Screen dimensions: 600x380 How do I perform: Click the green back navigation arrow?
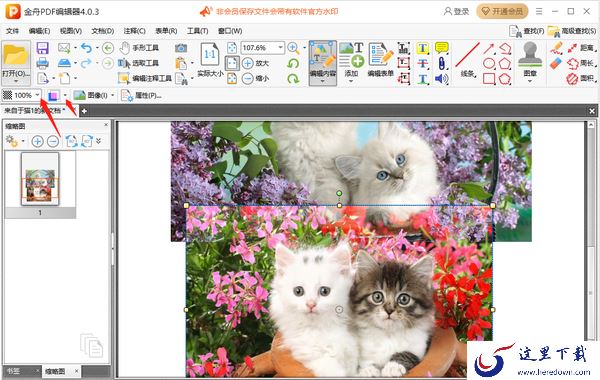pos(108,48)
